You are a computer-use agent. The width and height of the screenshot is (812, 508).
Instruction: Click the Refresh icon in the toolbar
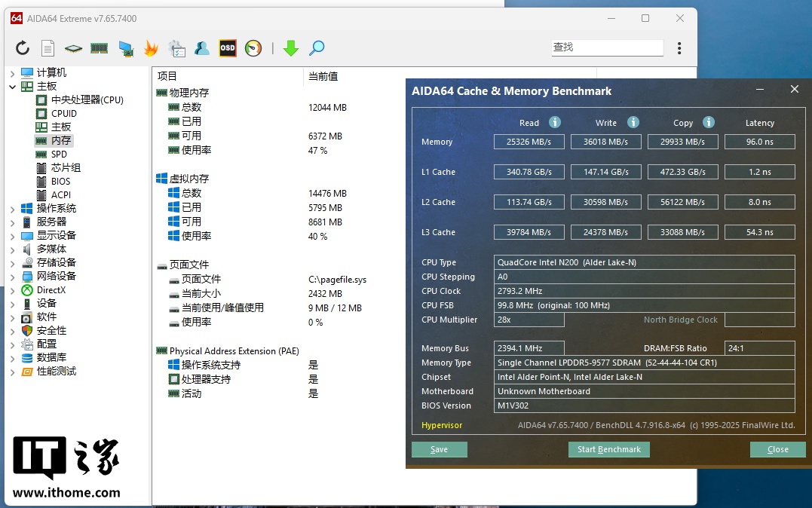[23, 48]
